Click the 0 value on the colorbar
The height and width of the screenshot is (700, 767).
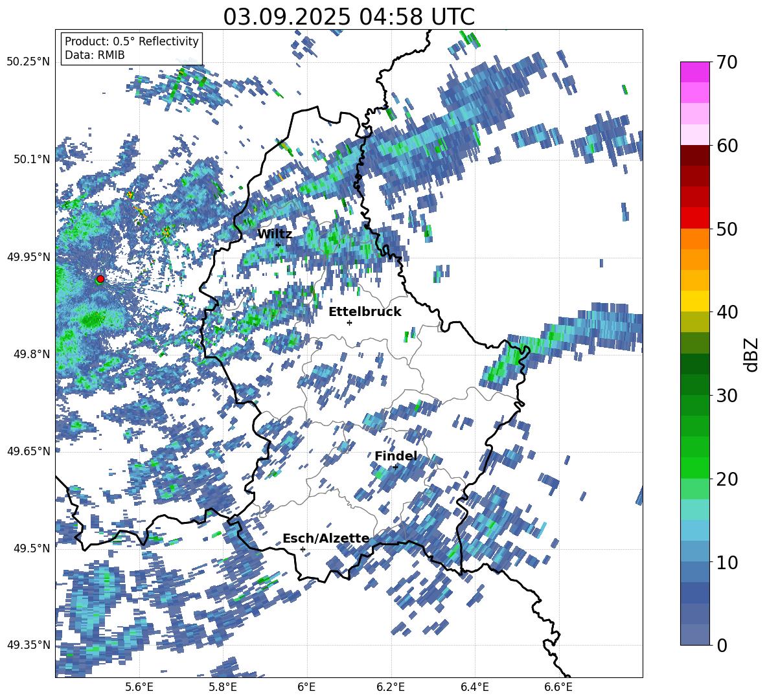(722, 645)
